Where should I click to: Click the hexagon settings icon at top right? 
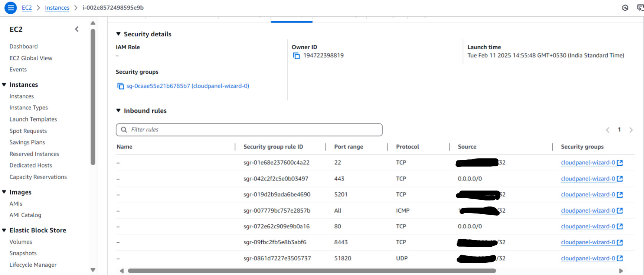coord(625,8)
